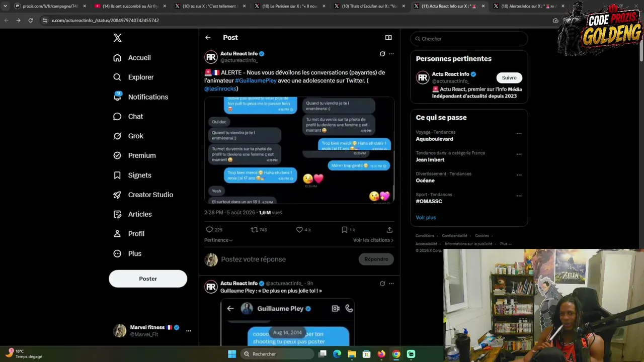Viewport: 644px width, 362px height.
Task: Click the Grok icon on the main post
Action: pyautogui.click(x=382, y=54)
